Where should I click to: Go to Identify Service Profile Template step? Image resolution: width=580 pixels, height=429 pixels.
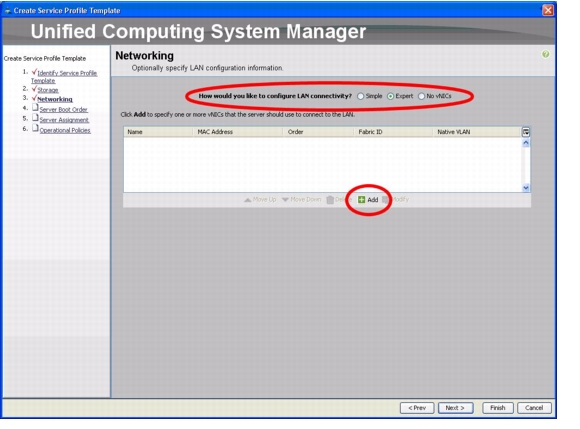pos(64,77)
